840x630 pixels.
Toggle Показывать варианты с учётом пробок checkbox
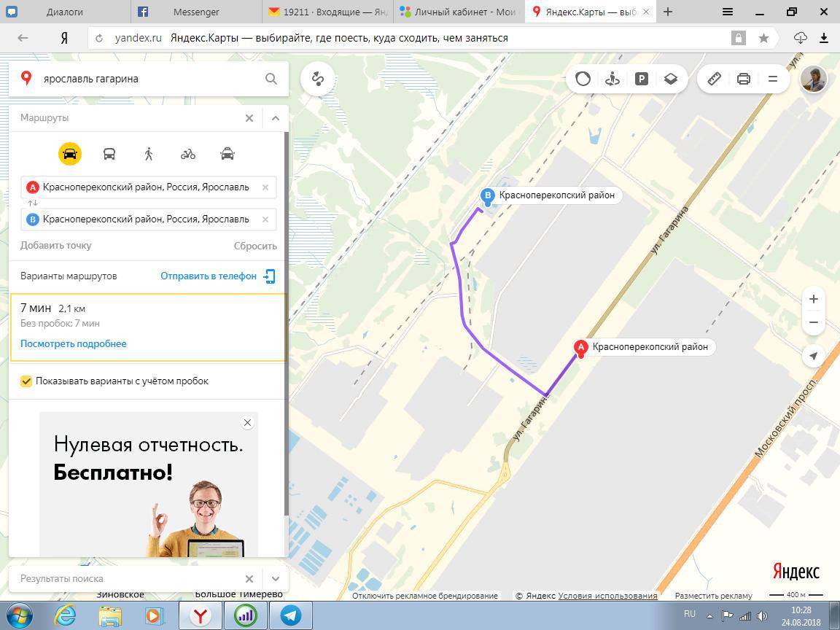click(26, 381)
